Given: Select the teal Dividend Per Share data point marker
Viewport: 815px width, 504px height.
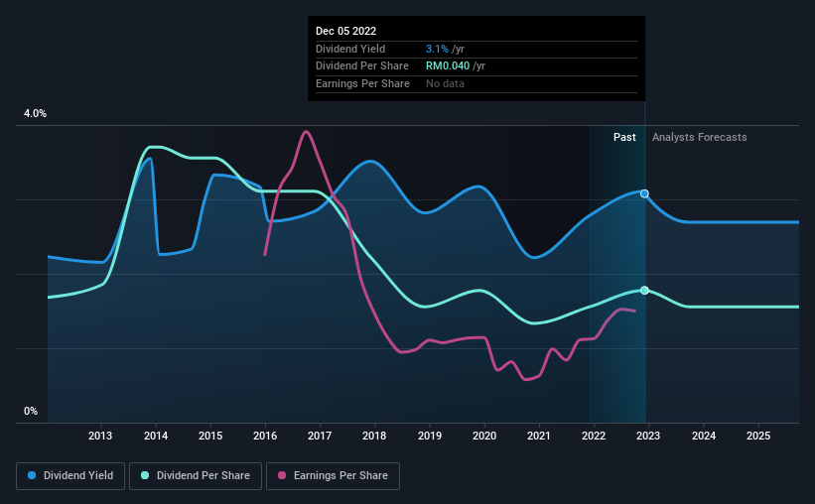Looking at the screenshot, I should [x=644, y=291].
